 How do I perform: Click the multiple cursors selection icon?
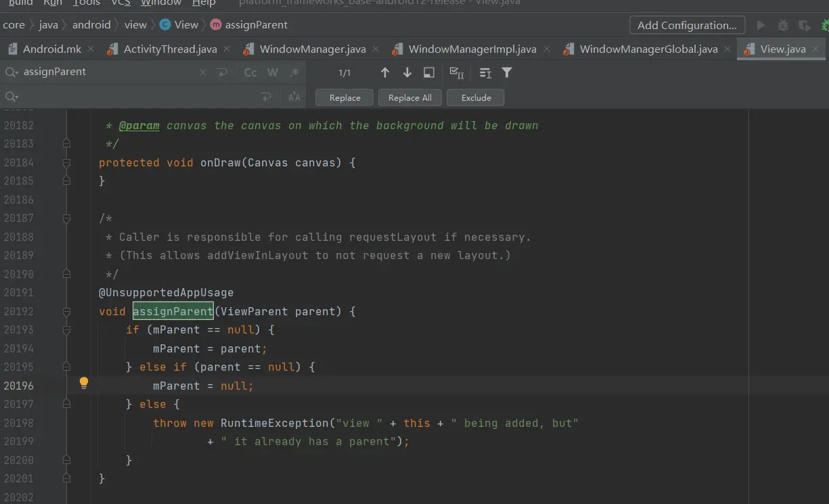click(457, 72)
